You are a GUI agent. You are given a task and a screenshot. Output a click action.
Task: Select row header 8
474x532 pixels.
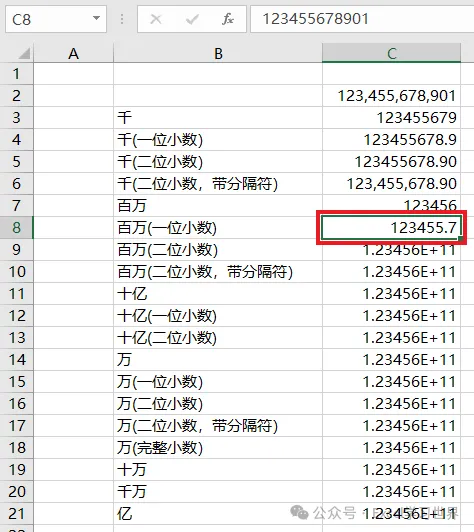pos(16,227)
